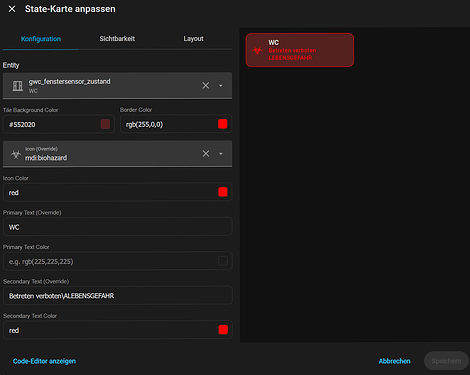Open the Sichtbarkeit tab
Image resolution: width=470 pixels, height=375 pixels.
point(117,39)
